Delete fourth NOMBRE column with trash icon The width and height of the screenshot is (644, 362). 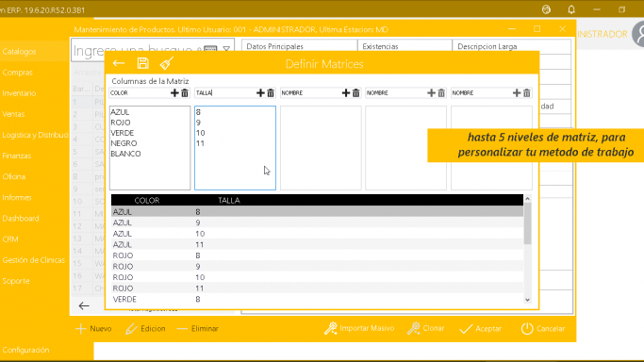click(441, 93)
